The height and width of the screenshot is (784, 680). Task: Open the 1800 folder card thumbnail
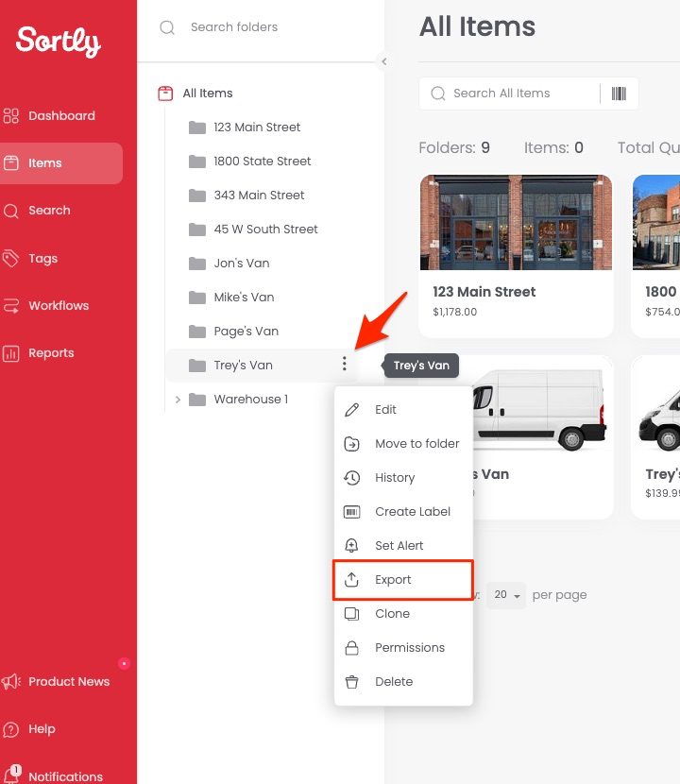tap(656, 223)
